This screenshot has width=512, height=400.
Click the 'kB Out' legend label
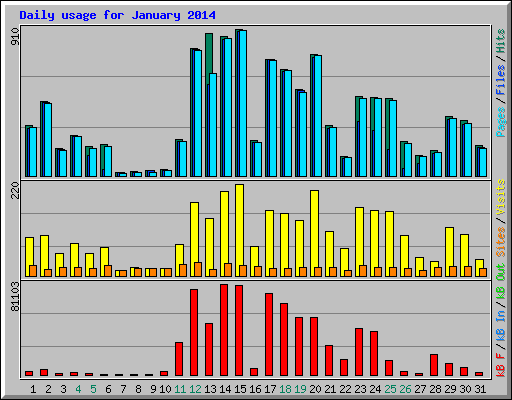[500, 282]
